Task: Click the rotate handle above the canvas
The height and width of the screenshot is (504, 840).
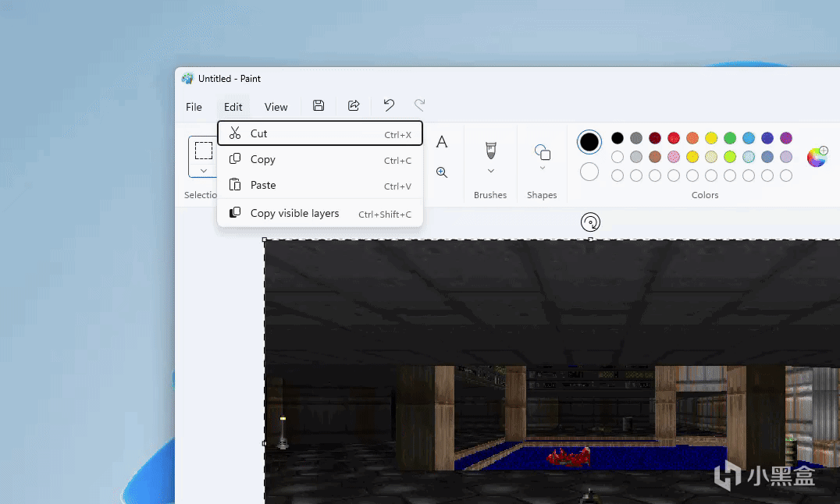Action: pyautogui.click(x=590, y=222)
